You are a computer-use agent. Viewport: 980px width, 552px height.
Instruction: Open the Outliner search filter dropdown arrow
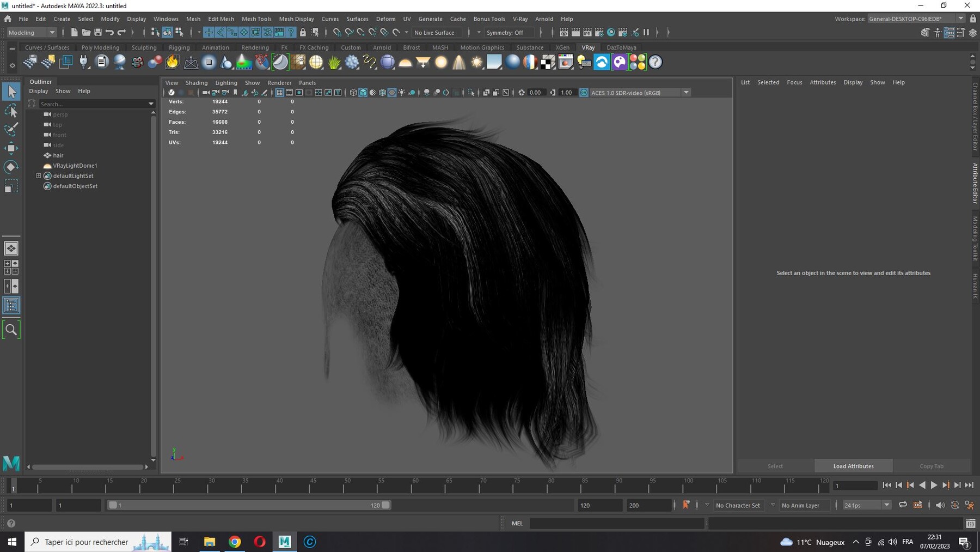click(x=151, y=104)
